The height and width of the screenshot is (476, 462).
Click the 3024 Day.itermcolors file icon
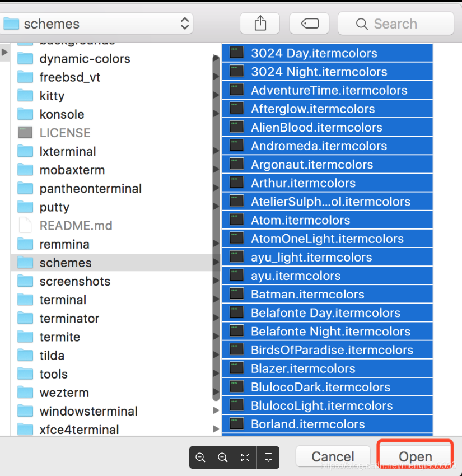pos(237,53)
